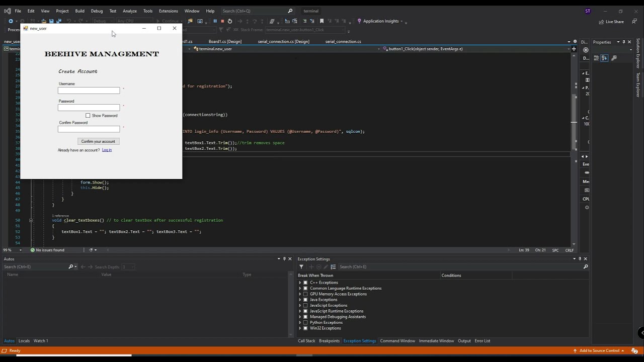Expand the Win32 Exceptions node

pos(300,328)
